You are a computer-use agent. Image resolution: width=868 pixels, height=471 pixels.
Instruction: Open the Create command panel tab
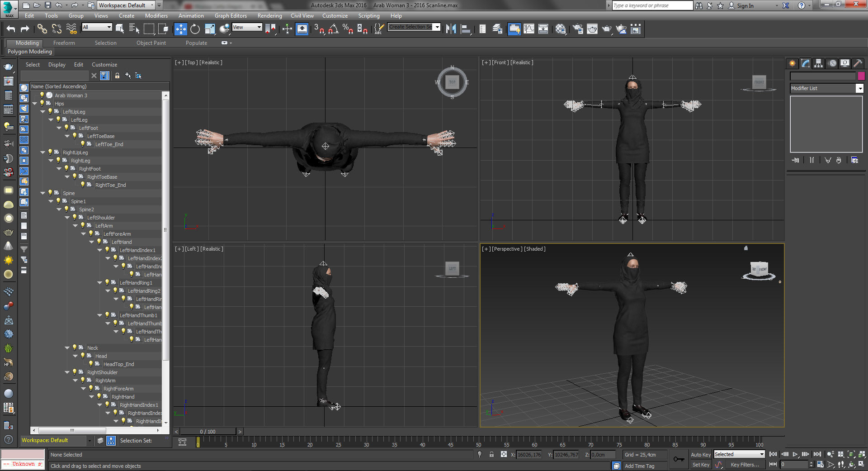[792, 63]
